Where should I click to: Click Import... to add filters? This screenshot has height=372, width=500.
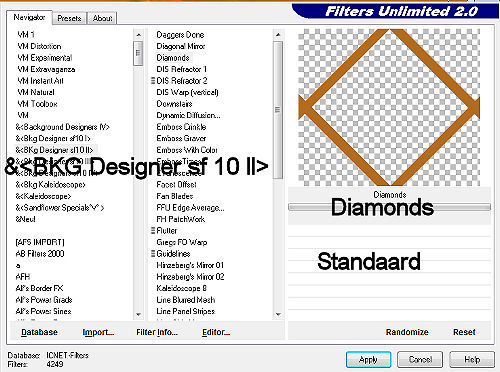(x=98, y=332)
